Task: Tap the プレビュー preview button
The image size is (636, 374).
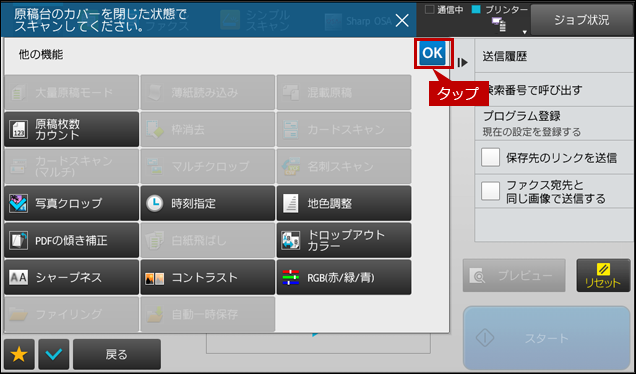Action: coord(514,275)
